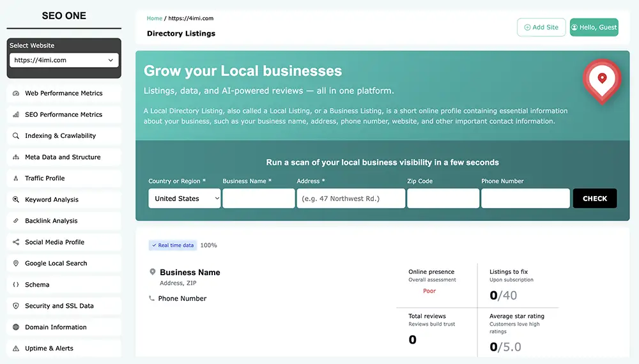
Task: Click the Web Performance Metrics gauge icon
Action: (x=16, y=93)
